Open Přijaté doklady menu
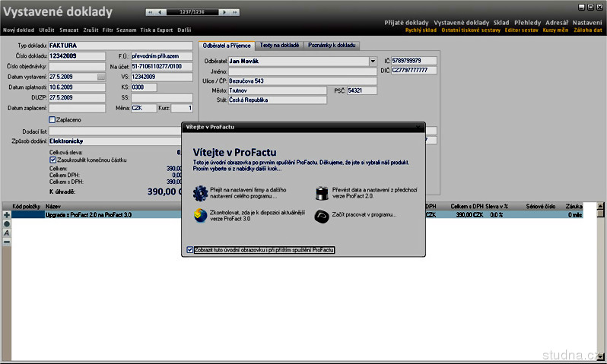The width and height of the screenshot is (607, 364). click(x=406, y=23)
